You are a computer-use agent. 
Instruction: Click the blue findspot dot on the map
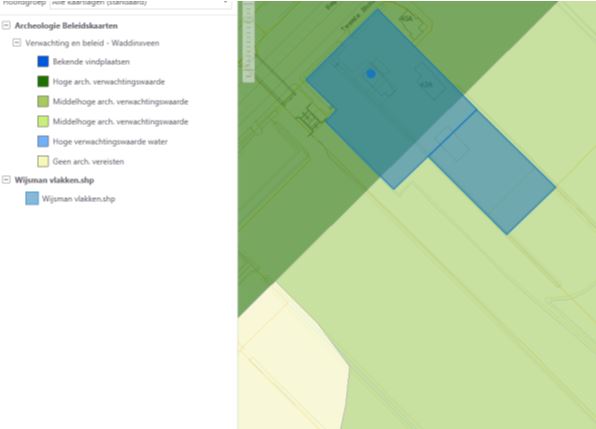coord(371,74)
